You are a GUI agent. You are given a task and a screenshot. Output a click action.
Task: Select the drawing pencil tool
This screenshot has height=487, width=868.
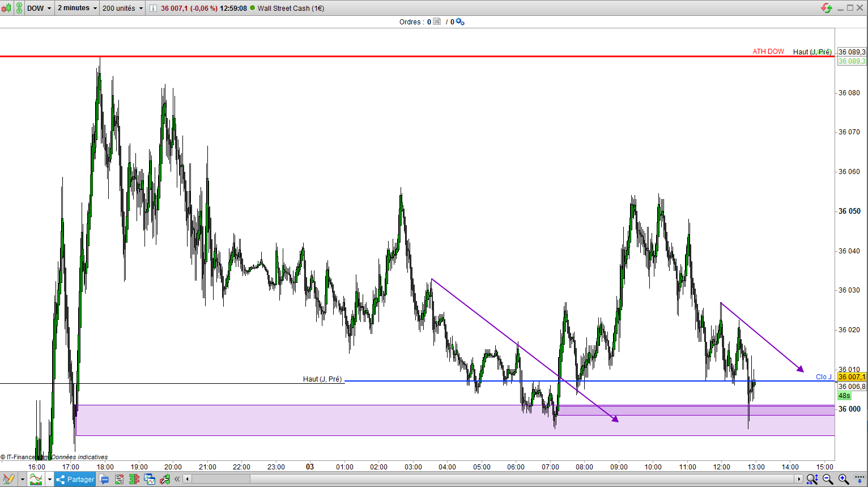[8, 479]
